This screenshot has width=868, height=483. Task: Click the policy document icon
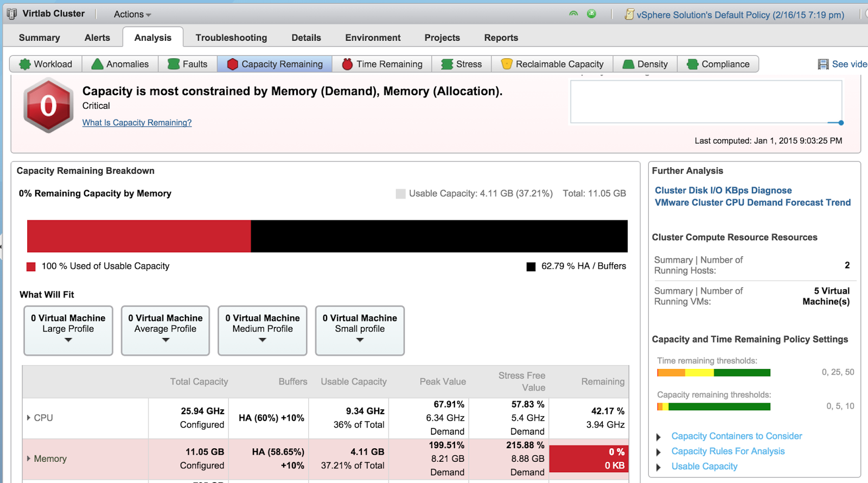629,15
